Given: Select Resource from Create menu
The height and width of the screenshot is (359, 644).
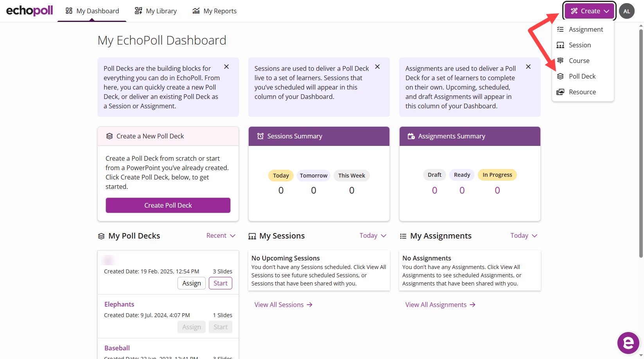Looking at the screenshot, I should (x=583, y=92).
